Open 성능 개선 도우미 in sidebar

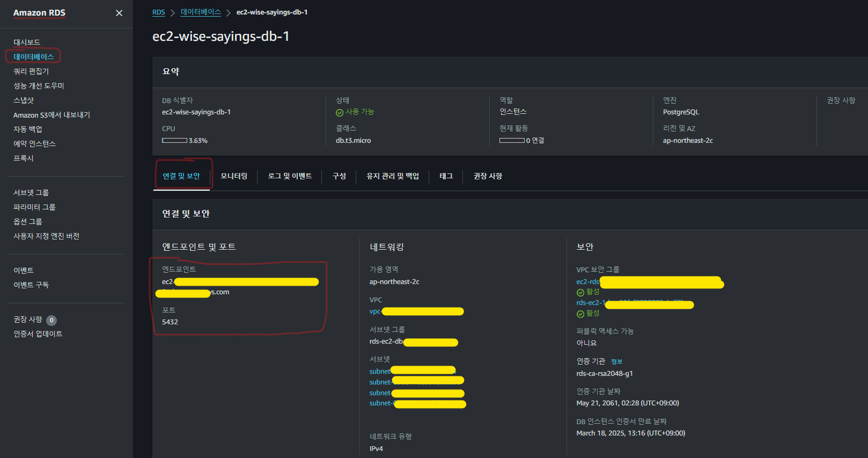(x=39, y=85)
